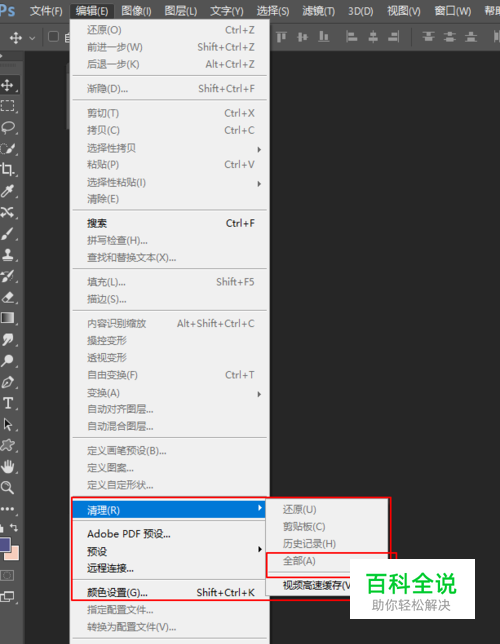Click the Align left edges icon
Image resolution: width=500 pixels, height=644 pixels.
(351, 37)
